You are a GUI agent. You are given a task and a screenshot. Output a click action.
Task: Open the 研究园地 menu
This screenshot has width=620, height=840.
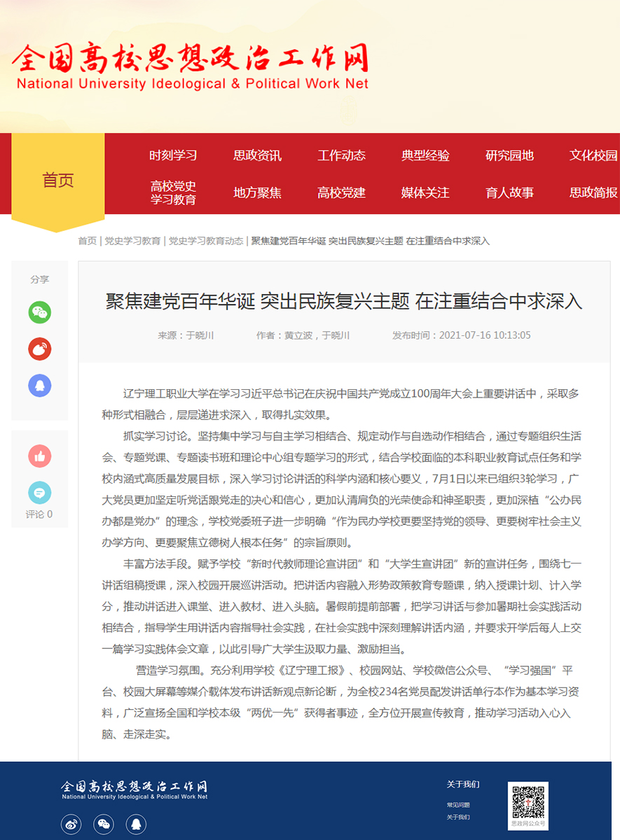[x=509, y=155]
